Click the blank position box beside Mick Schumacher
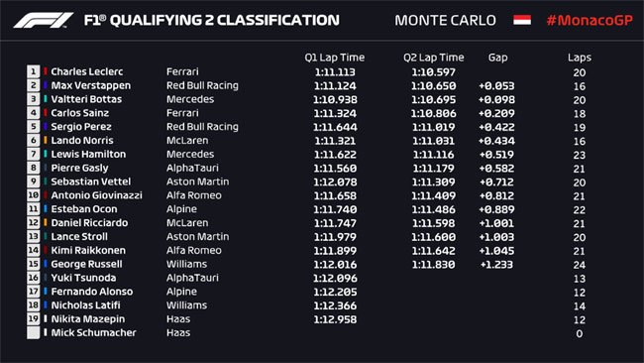This screenshot has width=644, height=363. [34, 332]
